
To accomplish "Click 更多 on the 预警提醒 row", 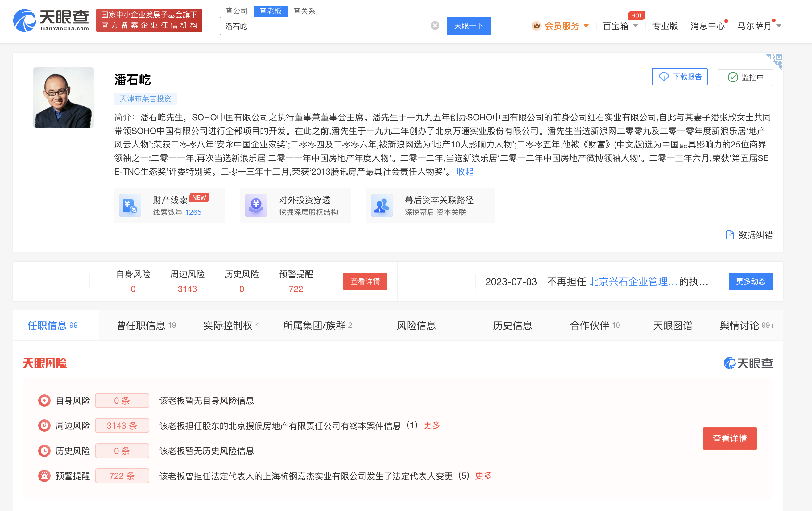I will tap(483, 476).
